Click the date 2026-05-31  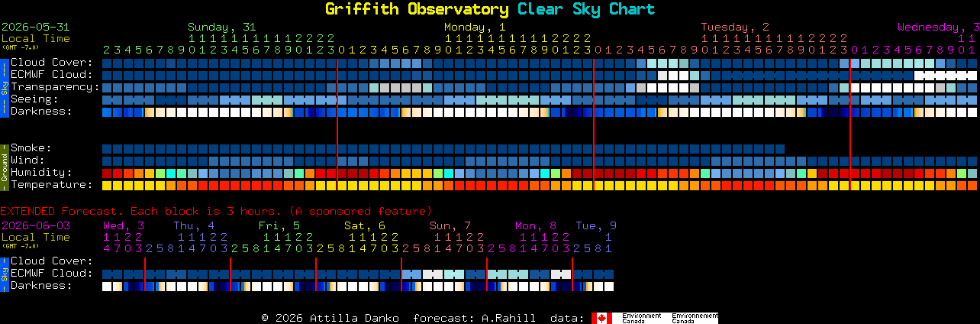coord(35,28)
